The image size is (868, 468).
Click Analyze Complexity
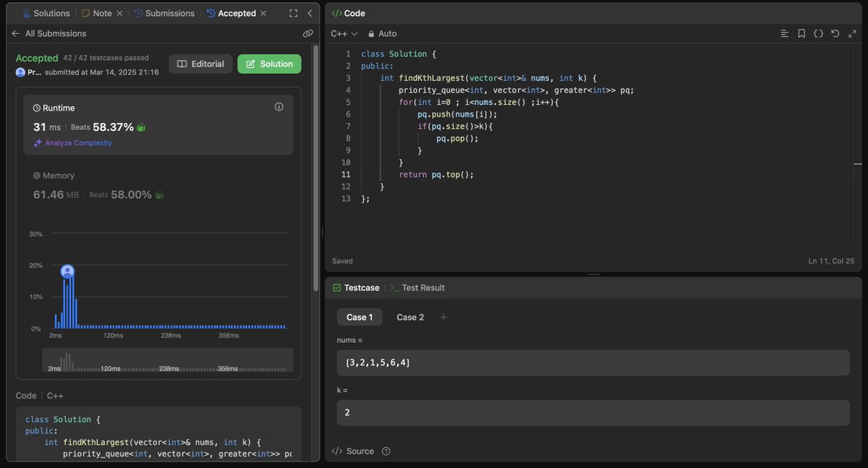pos(72,142)
